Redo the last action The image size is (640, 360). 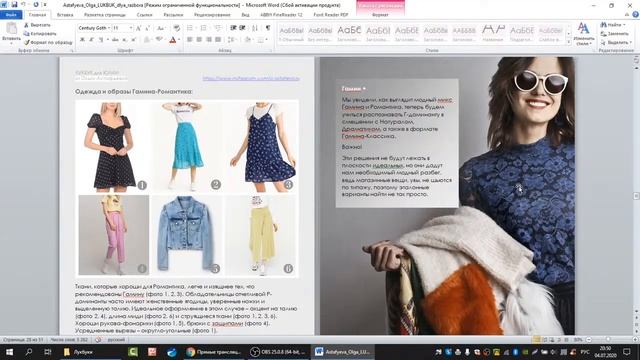click(x=36, y=4)
